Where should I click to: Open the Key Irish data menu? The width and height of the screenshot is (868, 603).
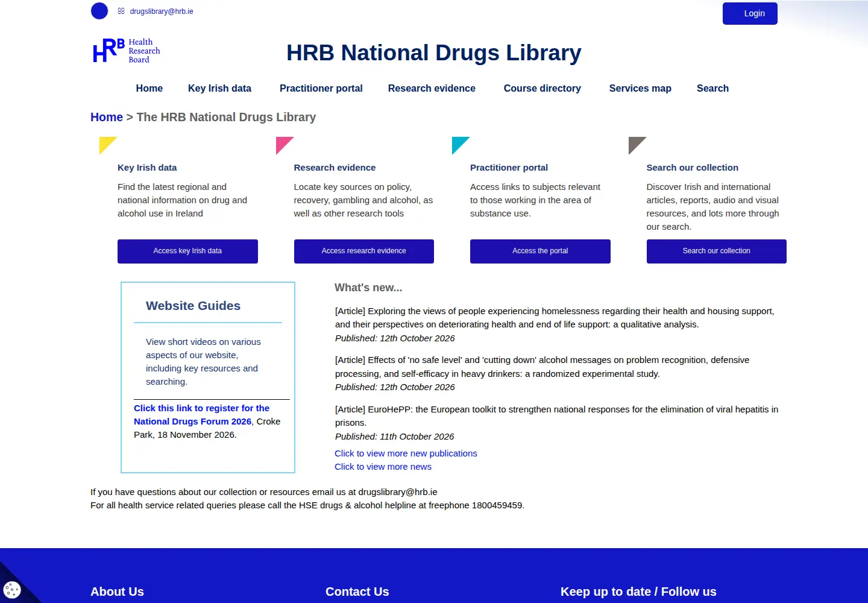[x=219, y=88]
